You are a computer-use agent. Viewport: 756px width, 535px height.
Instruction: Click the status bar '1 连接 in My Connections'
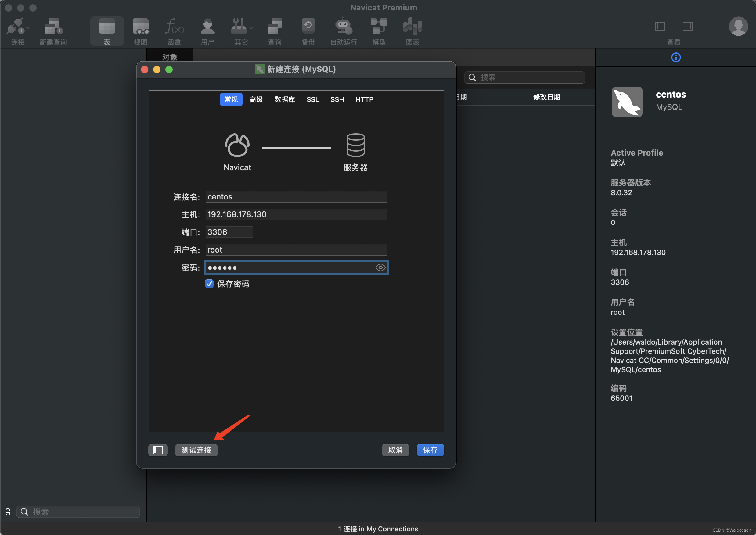point(378,529)
